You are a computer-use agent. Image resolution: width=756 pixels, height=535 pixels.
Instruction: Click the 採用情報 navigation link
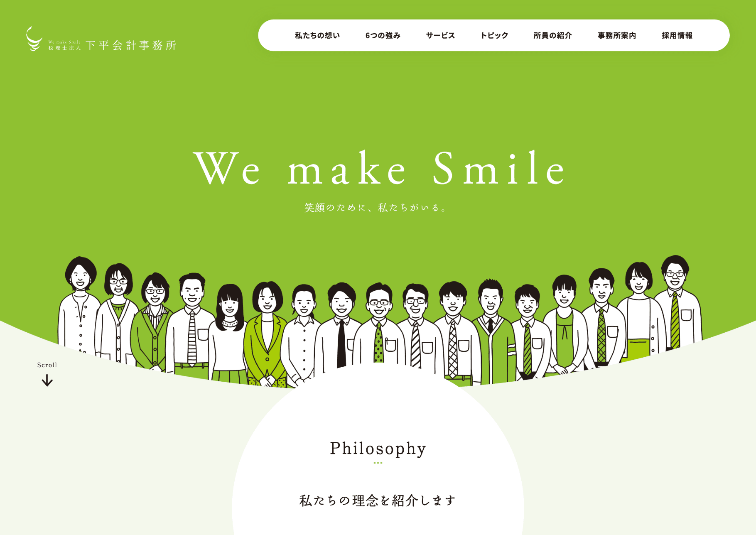[x=677, y=36]
